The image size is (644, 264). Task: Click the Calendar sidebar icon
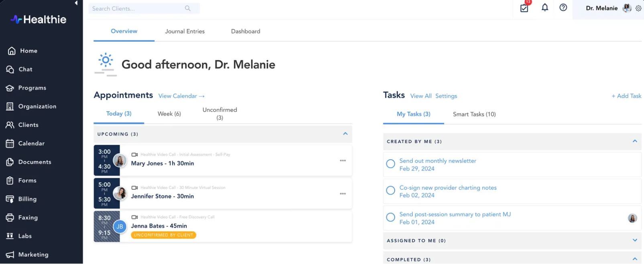(x=10, y=143)
